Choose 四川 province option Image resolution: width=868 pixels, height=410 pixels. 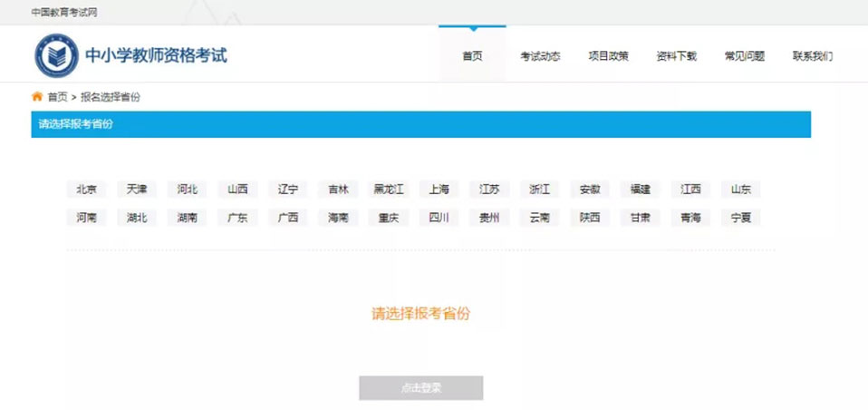(439, 218)
